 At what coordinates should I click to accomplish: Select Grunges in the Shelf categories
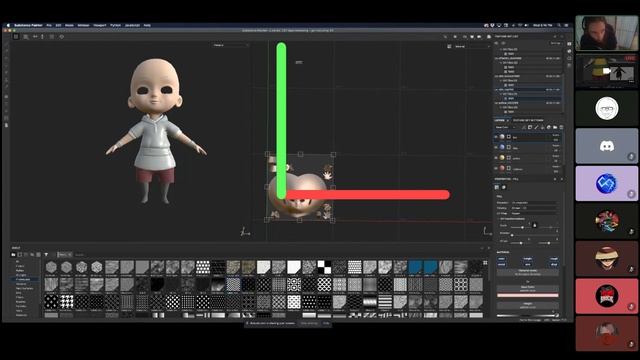pos(21,275)
